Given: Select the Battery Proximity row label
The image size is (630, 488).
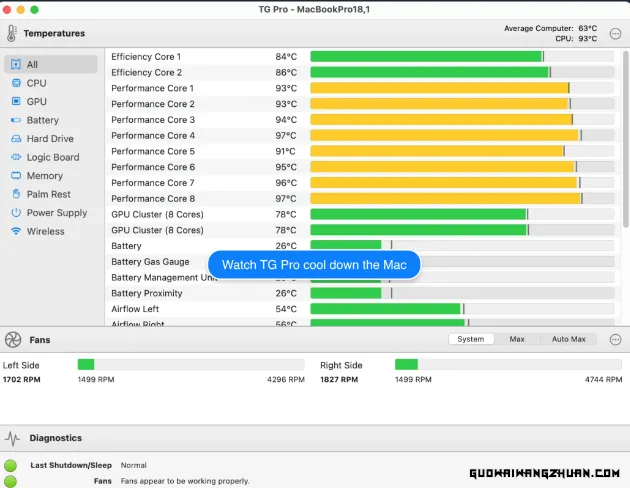Looking at the screenshot, I should click(x=147, y=293).
